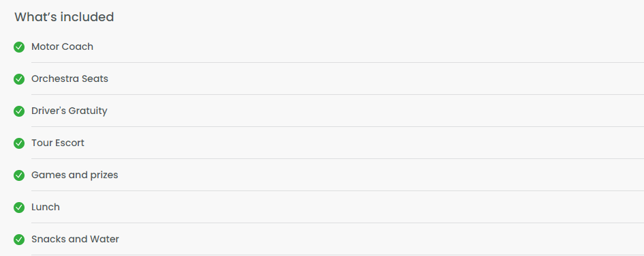This screenshot has height=256, width=644.
Task: Select the checkmark icon next to Driver's Gratuity
Action: tap(19, 111)
